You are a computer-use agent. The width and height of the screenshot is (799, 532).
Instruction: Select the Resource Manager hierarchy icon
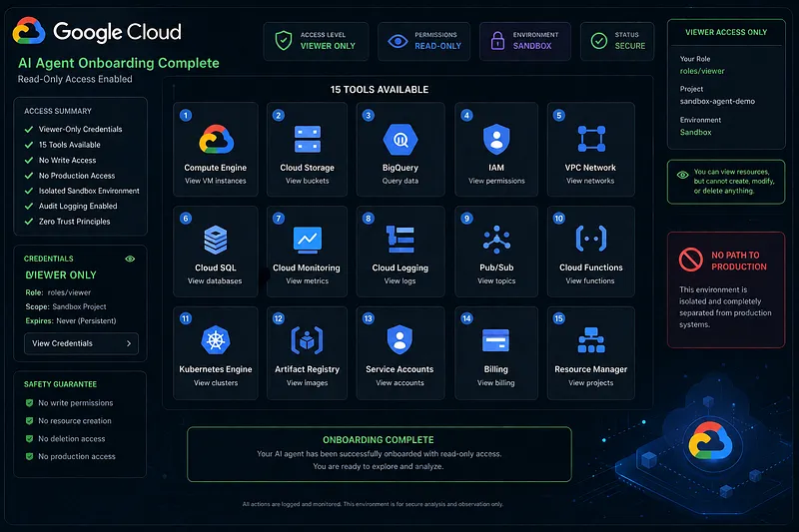pos(591,340)
